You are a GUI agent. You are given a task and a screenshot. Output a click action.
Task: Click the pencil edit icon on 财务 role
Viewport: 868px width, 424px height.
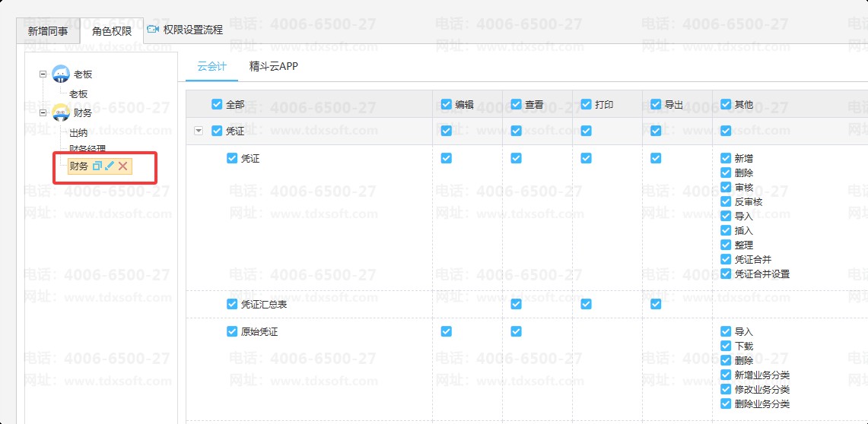(x=110, y=166)
